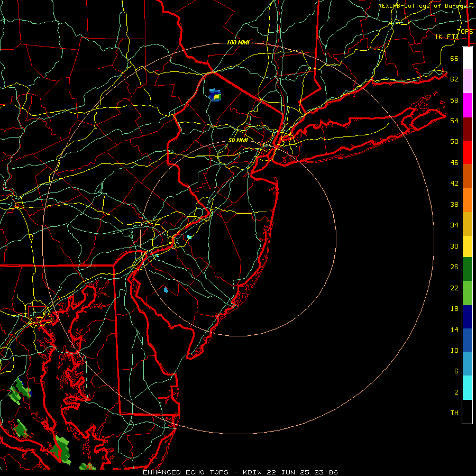Click the blue-yellow echo cell north of 50 NMI ring

215,95
